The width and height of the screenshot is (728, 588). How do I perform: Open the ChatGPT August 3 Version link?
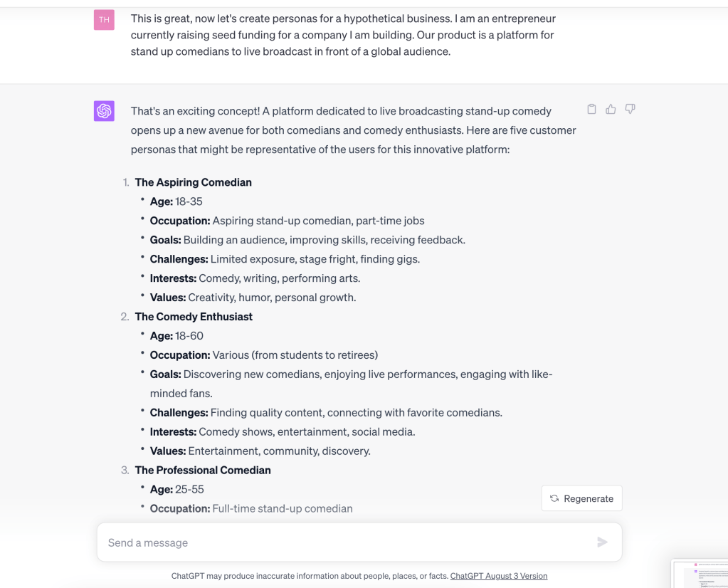(x=499, y=576)
